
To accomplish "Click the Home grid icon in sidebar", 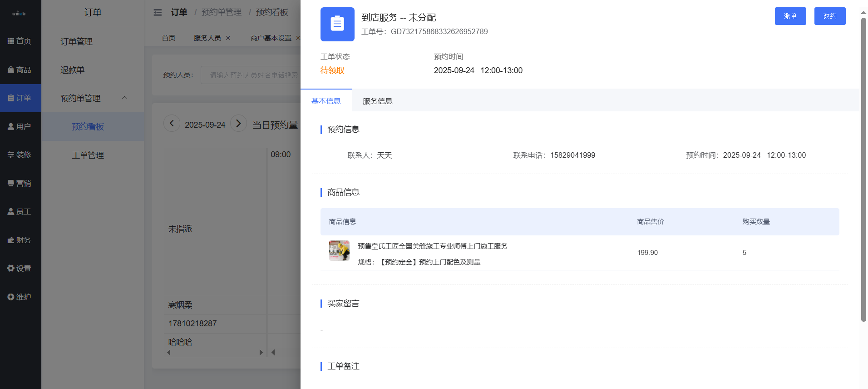I will click(x=11, y=41).
